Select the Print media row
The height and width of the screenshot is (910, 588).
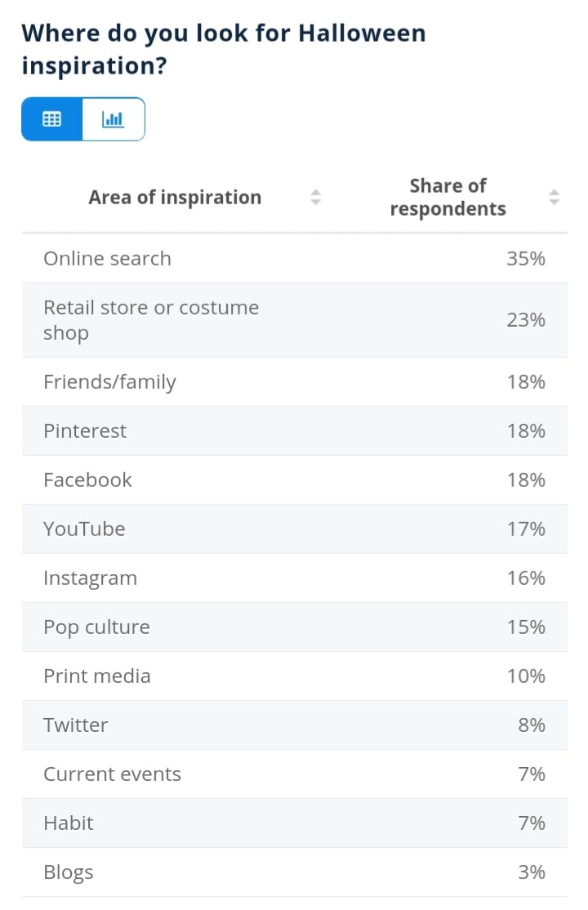tap(295, 676)
